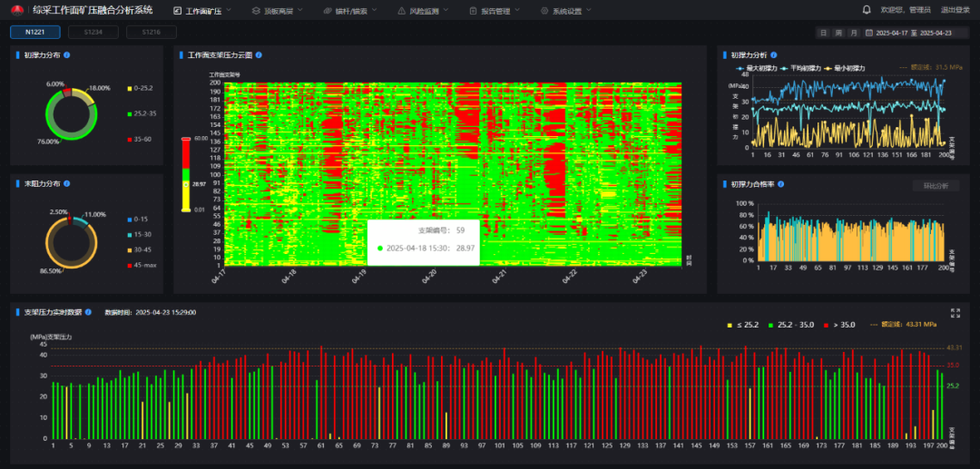Click the 锚杆/锚索 link icon
Image resolution: width=980 pixels, height=469 pixels.
tap(327, 11)
